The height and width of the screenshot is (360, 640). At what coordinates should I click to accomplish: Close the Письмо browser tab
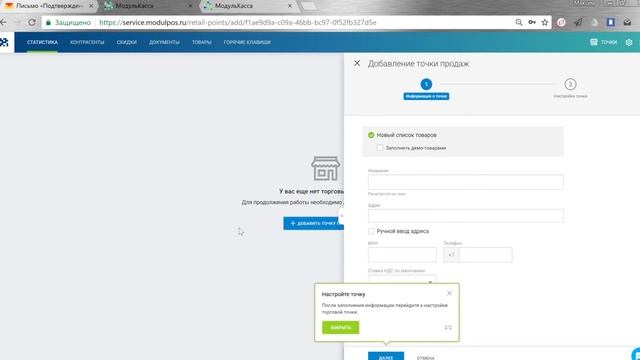pyautogui.click(x=91, y=6)
